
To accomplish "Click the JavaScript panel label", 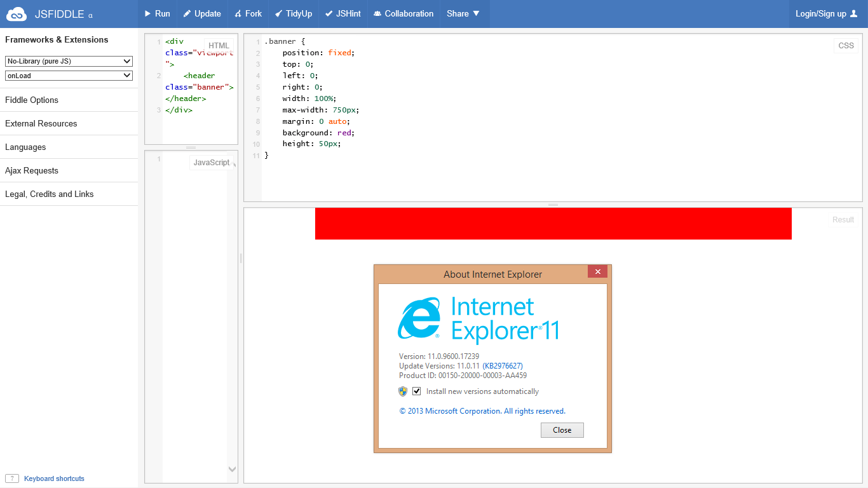I will coord(212,163).
